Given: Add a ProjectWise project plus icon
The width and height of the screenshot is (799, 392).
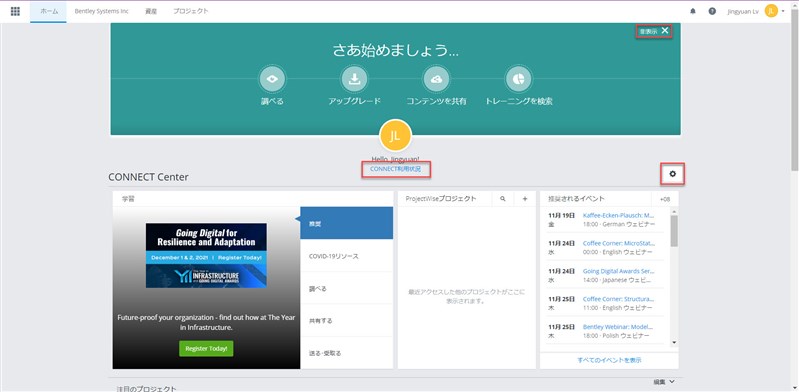Looking at the screenshot, I should tap(525, 199).
